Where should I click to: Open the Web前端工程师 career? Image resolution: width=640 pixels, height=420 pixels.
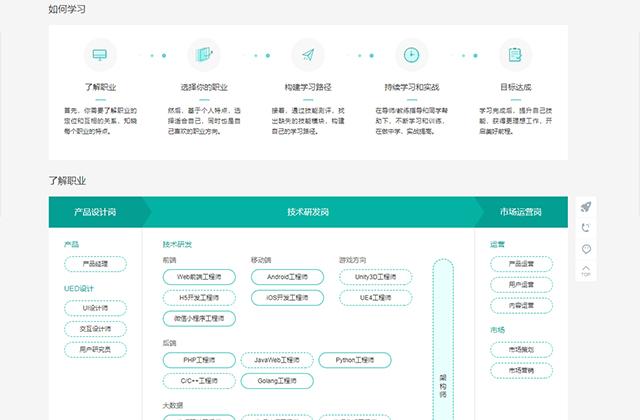pyautogui.click(x=199, y=277)
